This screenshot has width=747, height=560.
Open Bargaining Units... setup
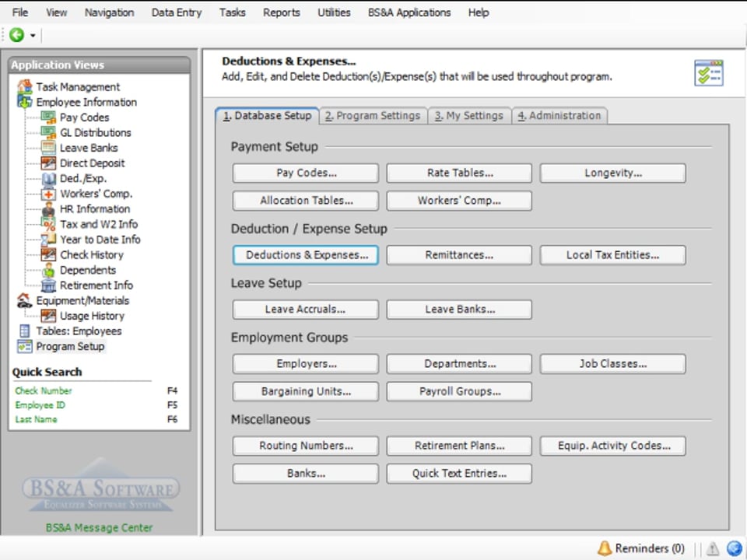pos(306,391)
